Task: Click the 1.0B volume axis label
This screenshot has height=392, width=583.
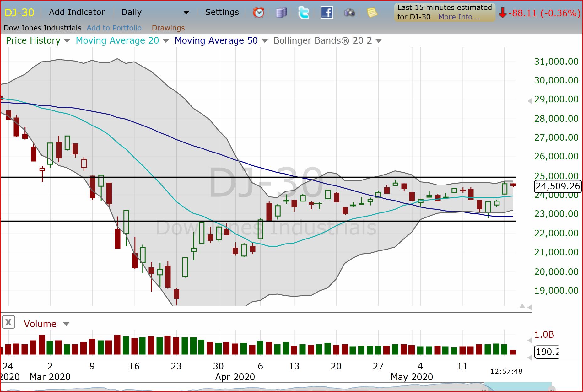Action: (x=544, y=335)
